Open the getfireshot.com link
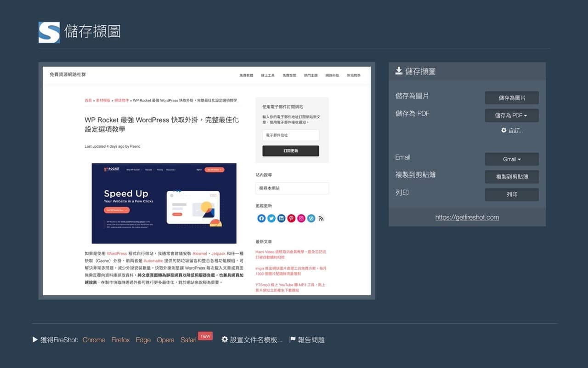This screenshot has width=588, height=368. [467, 217]
